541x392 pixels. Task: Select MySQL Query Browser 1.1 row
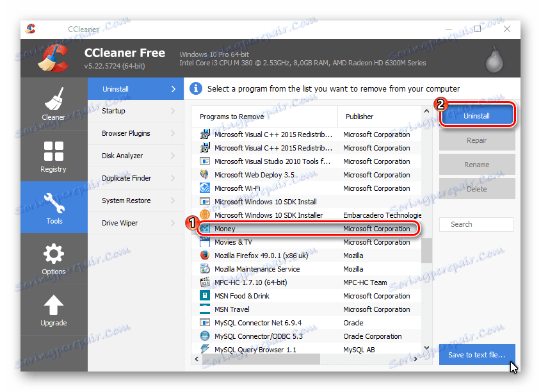[x=307, y=349]
